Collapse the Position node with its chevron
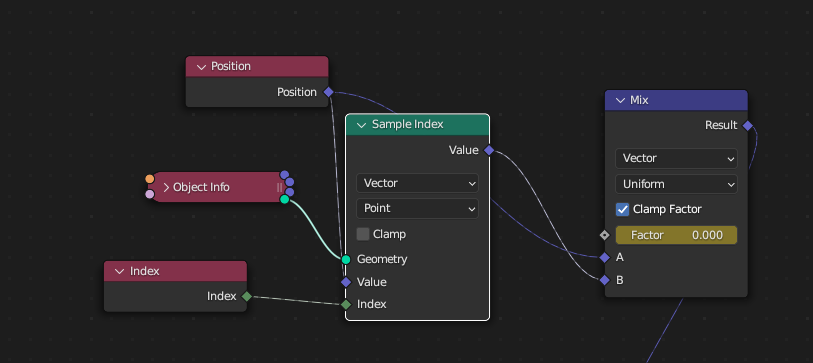The height and width of the screenshot is (363, 813). [x=202, y=67]
